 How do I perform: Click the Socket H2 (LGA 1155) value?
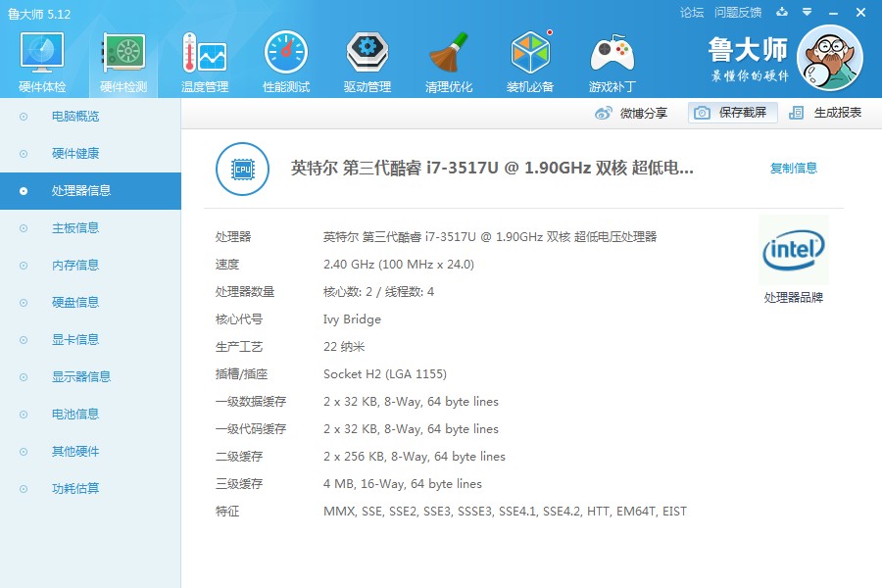click(x=385, y=374)
